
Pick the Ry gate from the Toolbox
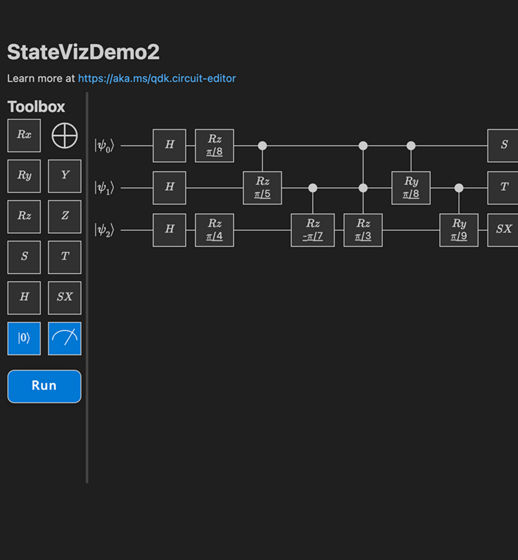[x=24, y=176]
